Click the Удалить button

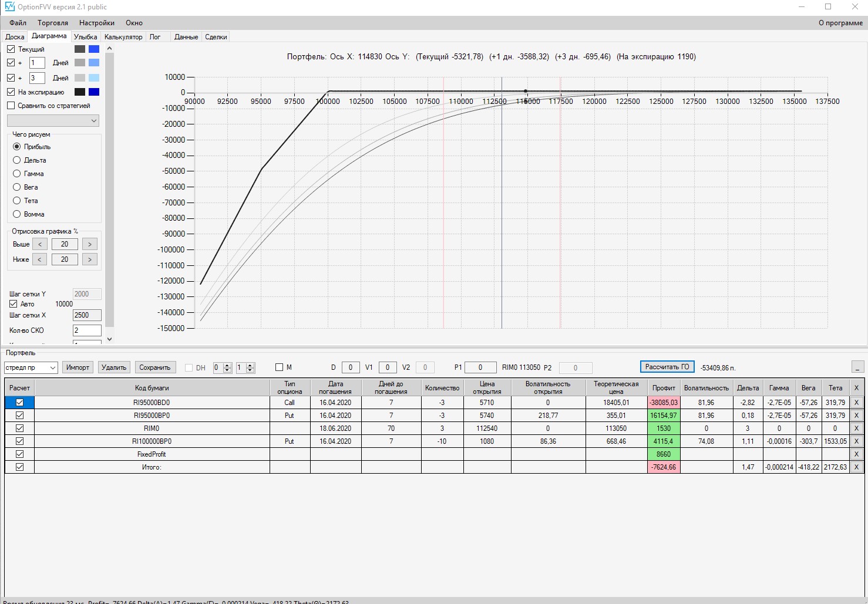(x=114, y=367)
